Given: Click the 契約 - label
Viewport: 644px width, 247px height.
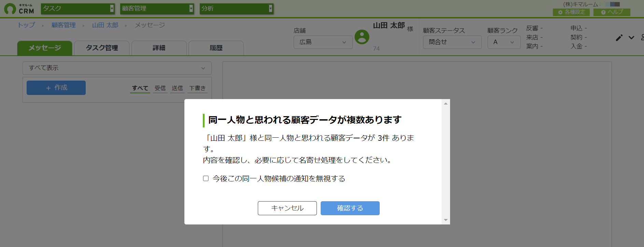Looking at the screenshot, I should (x=579, y=37).
